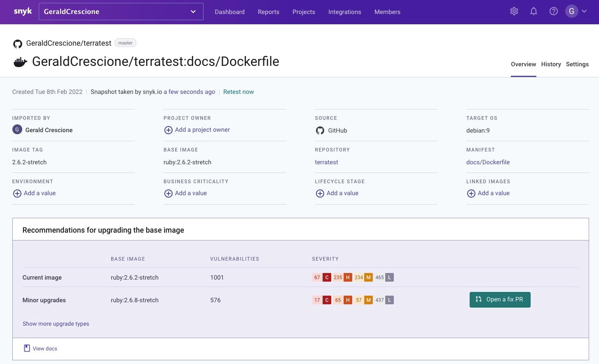Switch to the Overview tab
599x364 pixels.
[x=523, y=64]
